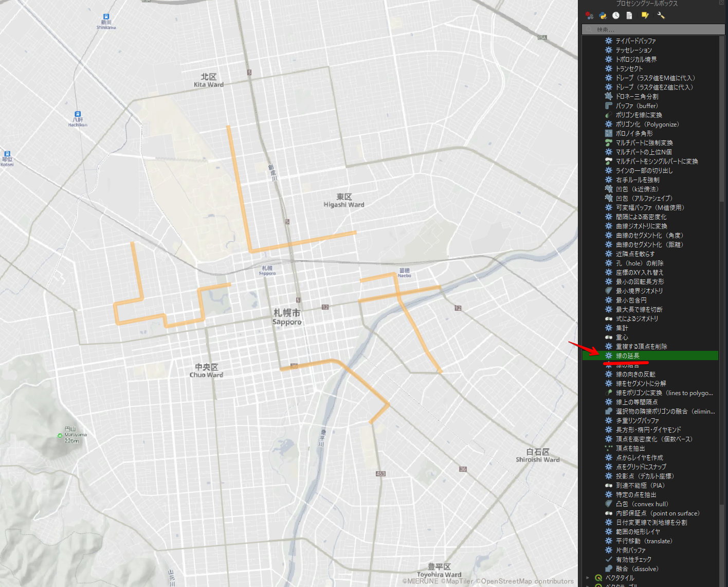The image size is (728, 587).
Task: Select the 最小境界ジオメトリ tool icon
Action: 609,291
